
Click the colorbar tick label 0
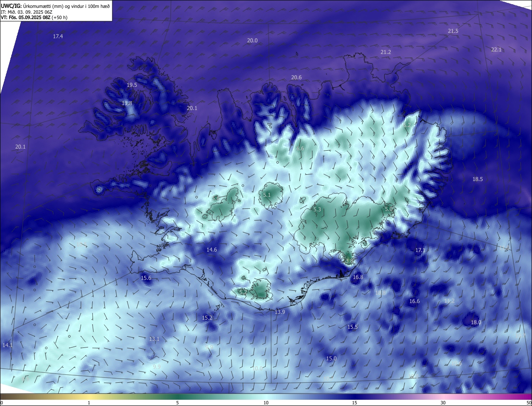[x=2, y=403]
